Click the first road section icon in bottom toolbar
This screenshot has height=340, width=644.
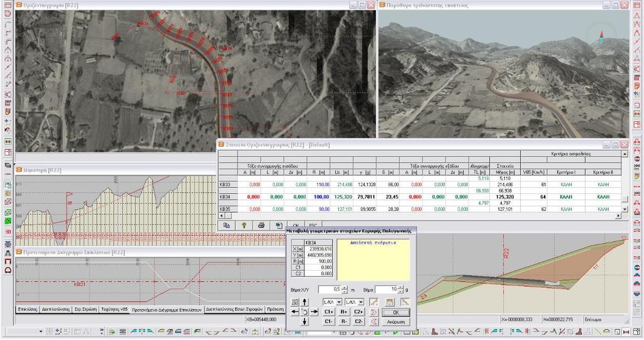(x=133, y=331)
